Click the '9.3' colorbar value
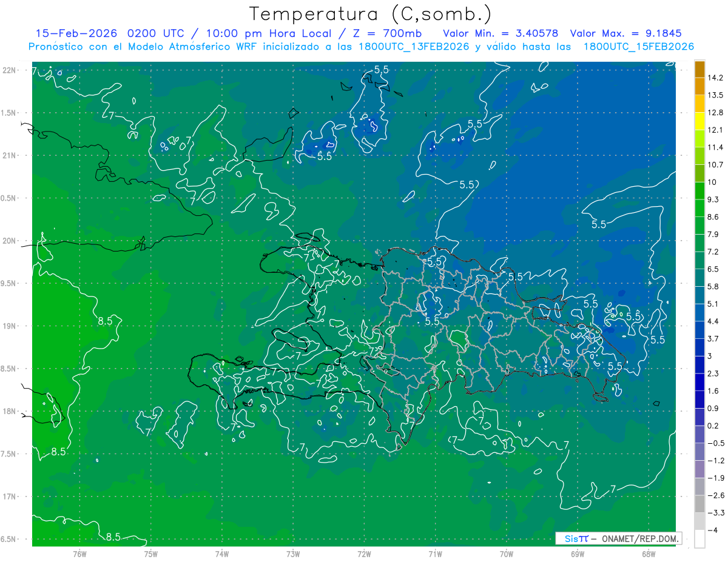The height and width of the screenshot is (562, 728). pyautogui.click(x=714, y=199)
